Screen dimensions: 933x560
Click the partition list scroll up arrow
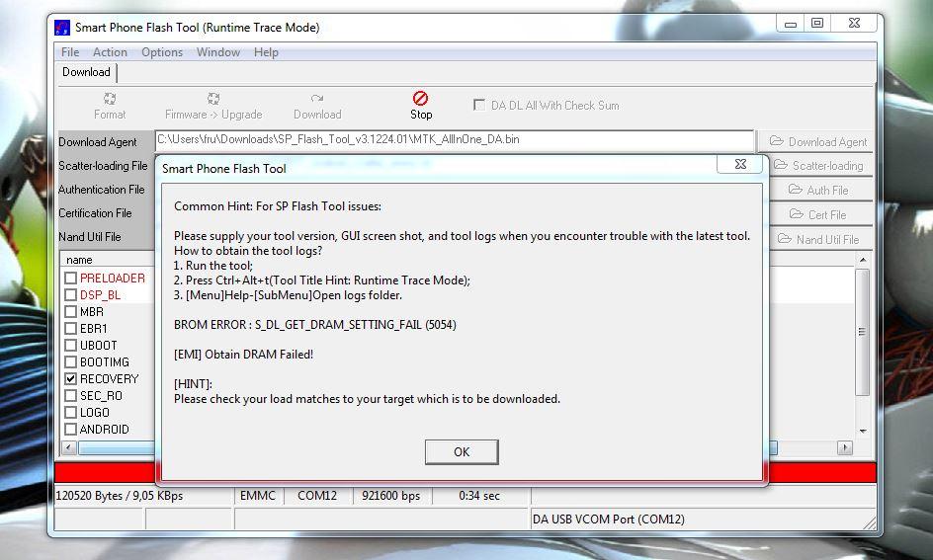pos(863,260)
